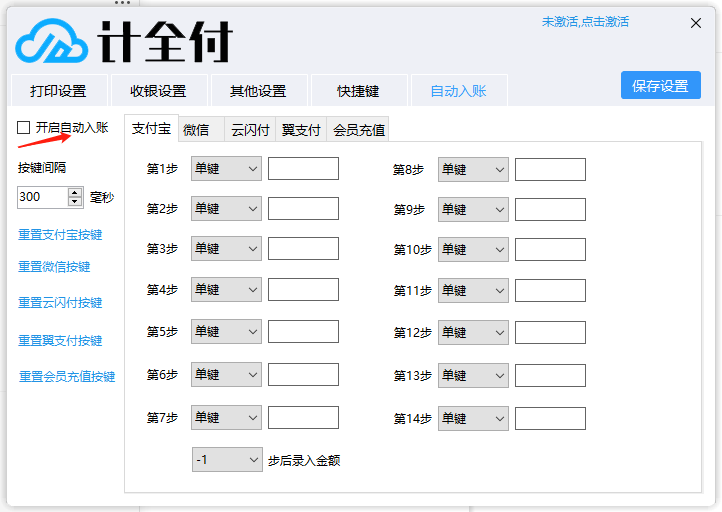Click the 步后录入金额 label text
This screenshot has height=512, width=722.
point(304,460)
